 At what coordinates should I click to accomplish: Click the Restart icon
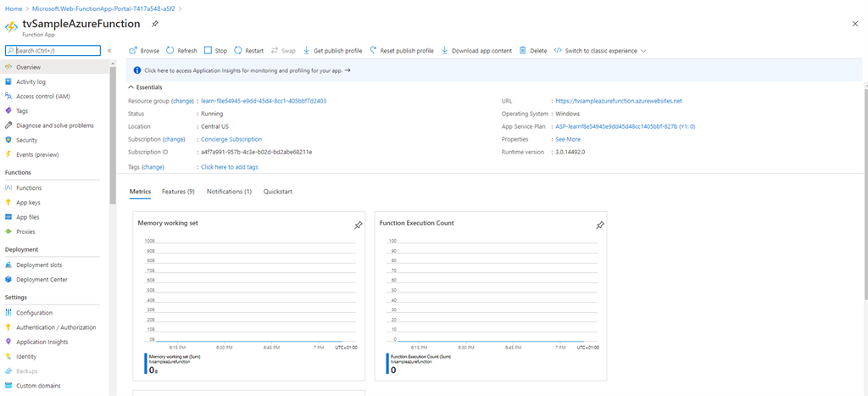[238, 50]
